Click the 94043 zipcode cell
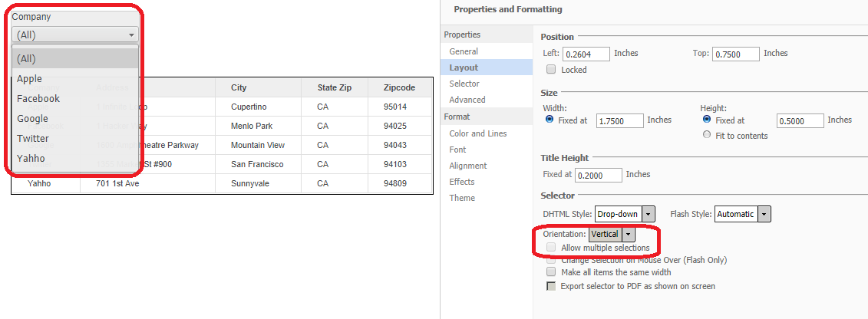Viewport: 868px width, 319px height. coord(400,146)
